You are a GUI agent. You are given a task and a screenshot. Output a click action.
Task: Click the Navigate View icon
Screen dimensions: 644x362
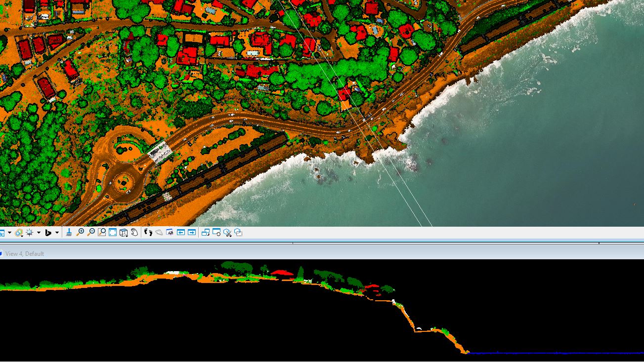[x=159, y=233]
